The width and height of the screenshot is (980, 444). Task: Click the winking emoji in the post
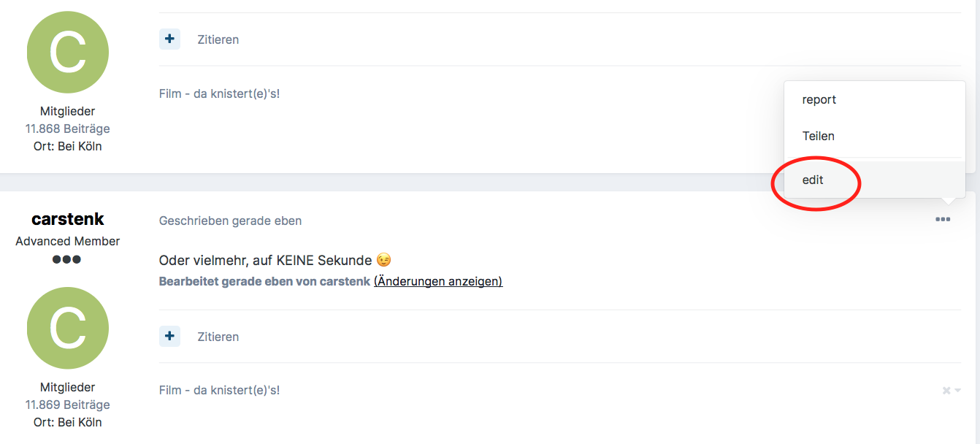[383, 260]
